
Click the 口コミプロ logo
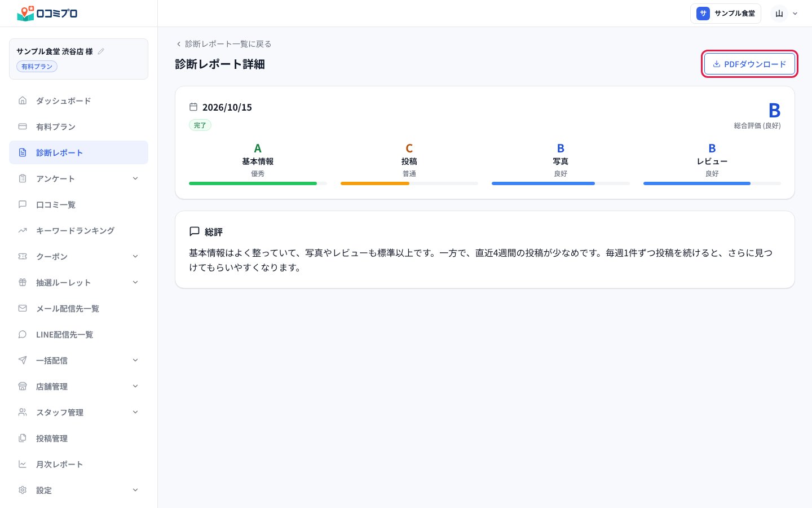47,13
